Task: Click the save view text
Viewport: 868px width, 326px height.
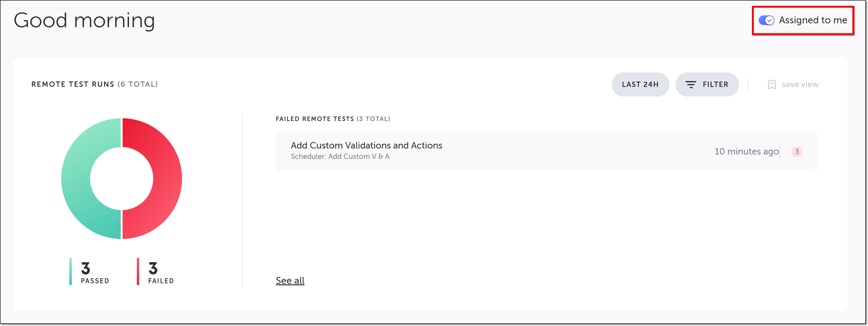Action: pyautogui.click(x=800, y=85)
